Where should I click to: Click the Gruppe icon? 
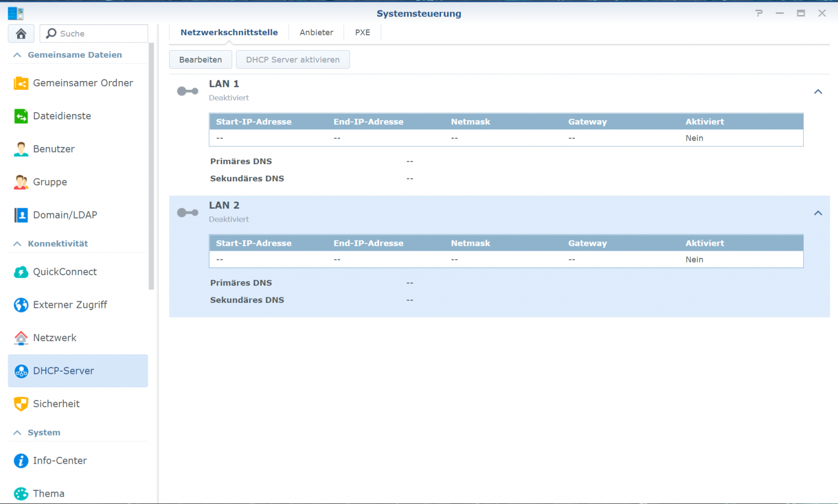(21, 182)
